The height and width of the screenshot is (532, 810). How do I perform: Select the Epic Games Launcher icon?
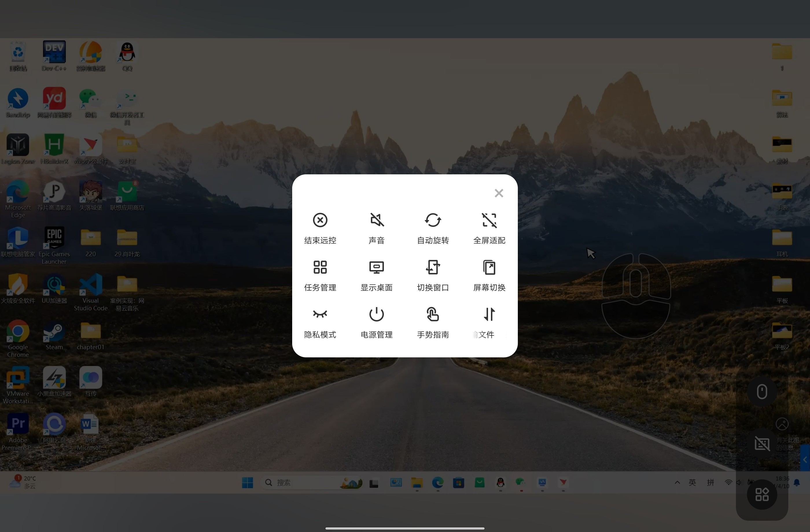point(54,245)
